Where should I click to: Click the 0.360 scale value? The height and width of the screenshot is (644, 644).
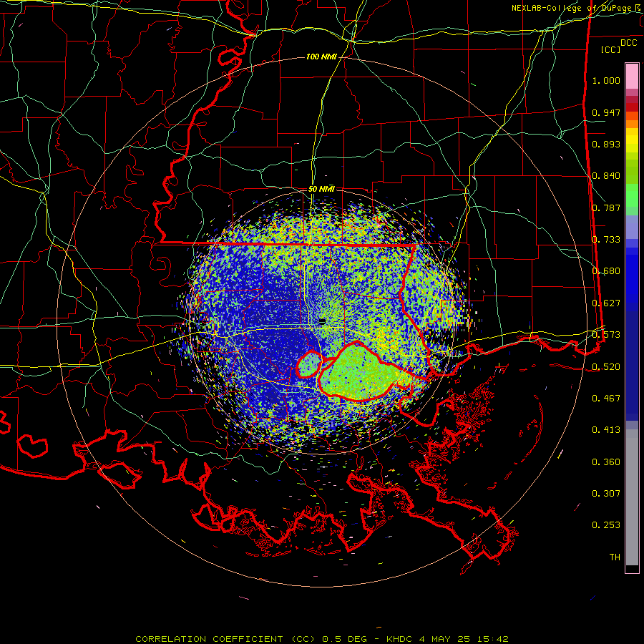606,462
